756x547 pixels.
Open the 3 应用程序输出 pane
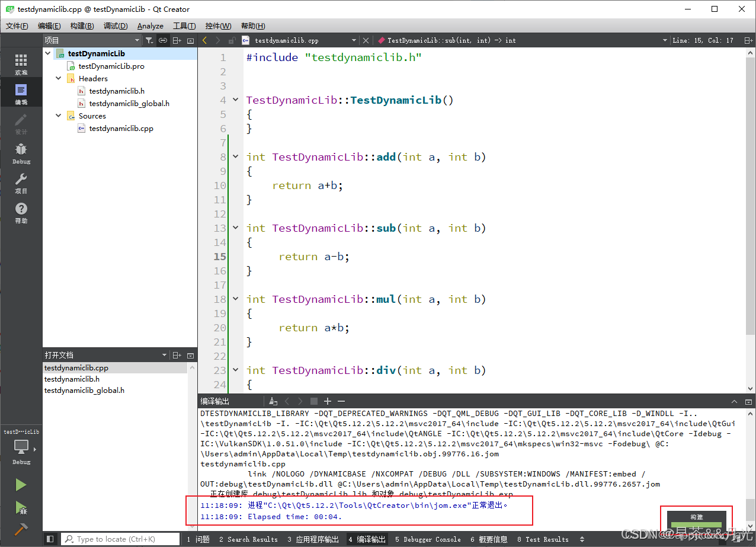313,539
